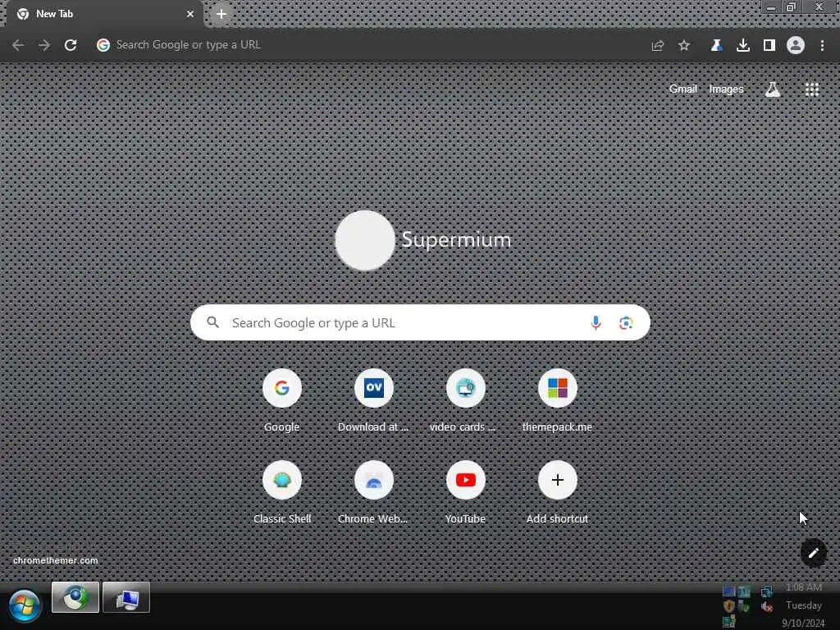Viewport: 840px width, 630px height.
Task: Open the downloads tray icon
Action: (743, 46)
